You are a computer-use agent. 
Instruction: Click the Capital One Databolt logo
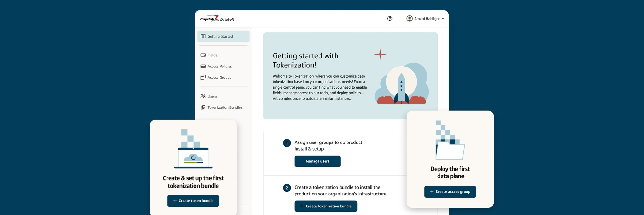[x=217, y=19]
